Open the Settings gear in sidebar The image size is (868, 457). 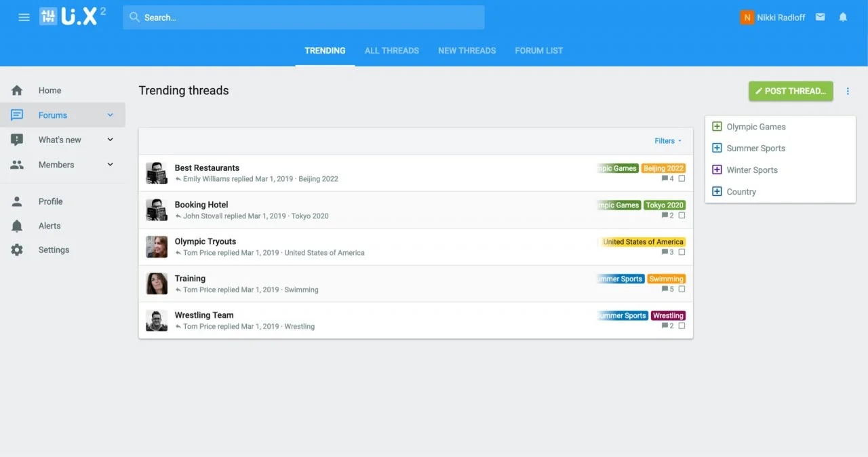point(17,250)
